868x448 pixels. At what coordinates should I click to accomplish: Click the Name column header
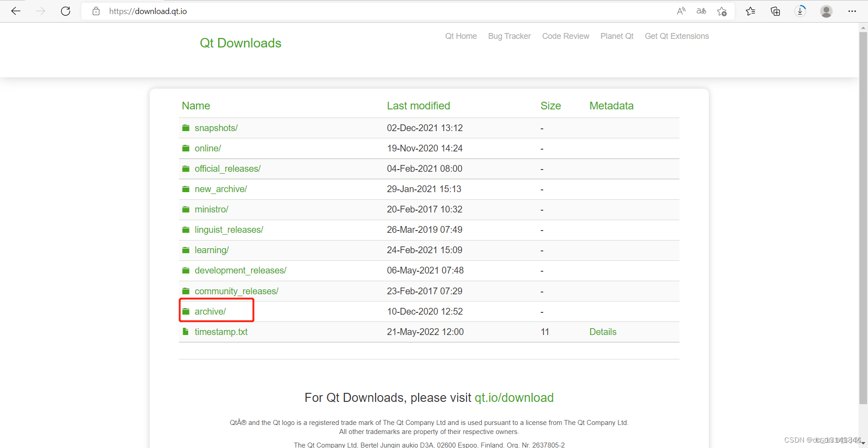tap(196, 106)
